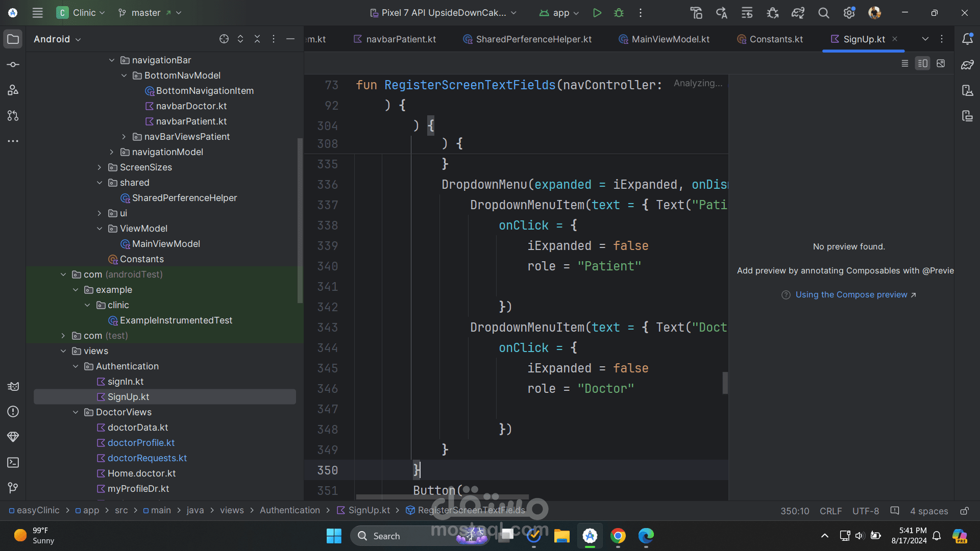Screen dimensions: 980x551
Task: Select opened file target icon in Project panel
Action: click(224, 39)
